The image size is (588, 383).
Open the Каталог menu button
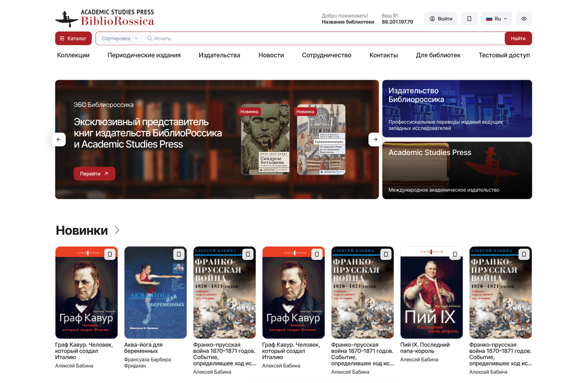[x=73, y=38]
